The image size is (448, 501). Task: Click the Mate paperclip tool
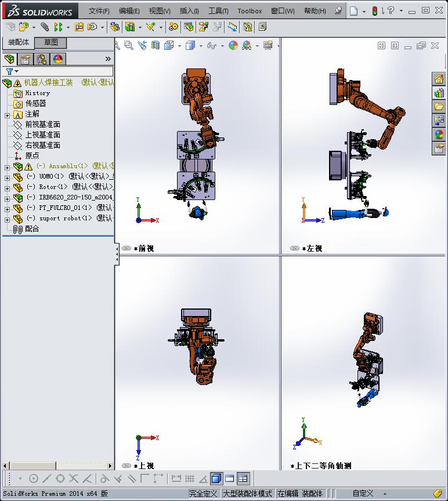click(45, 27)
